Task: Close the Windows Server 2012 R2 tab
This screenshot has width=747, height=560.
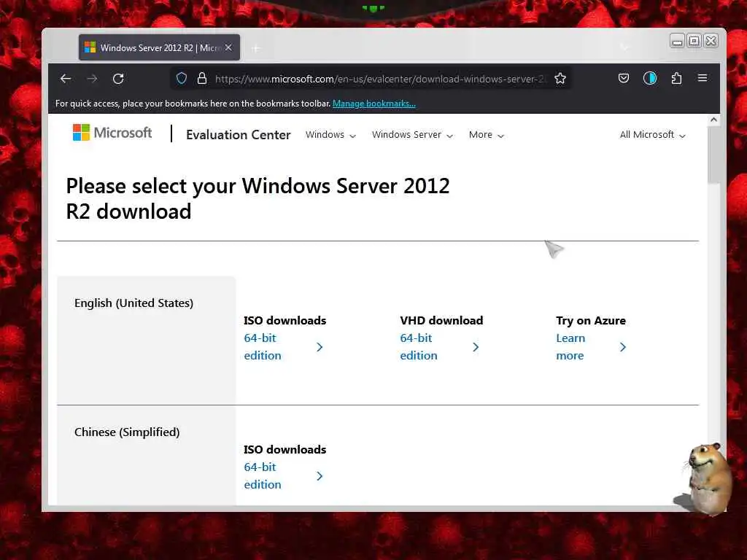Action: [x=228, y=47]
